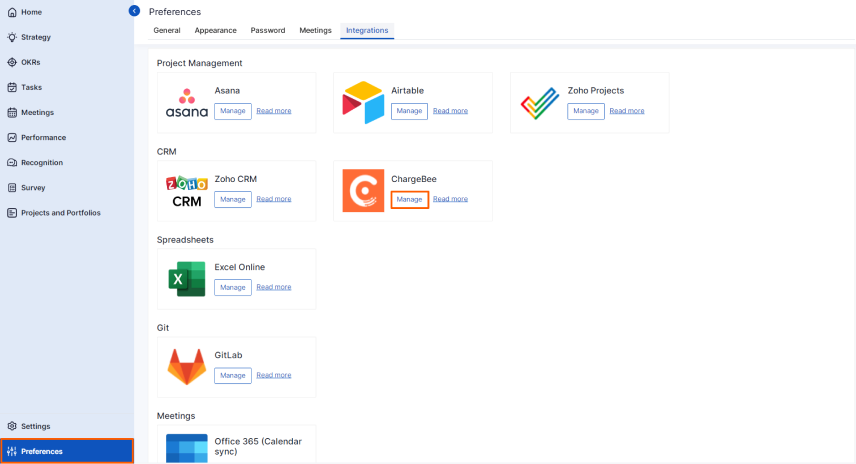Open the Appearance tab

click(x=216, y=31)
